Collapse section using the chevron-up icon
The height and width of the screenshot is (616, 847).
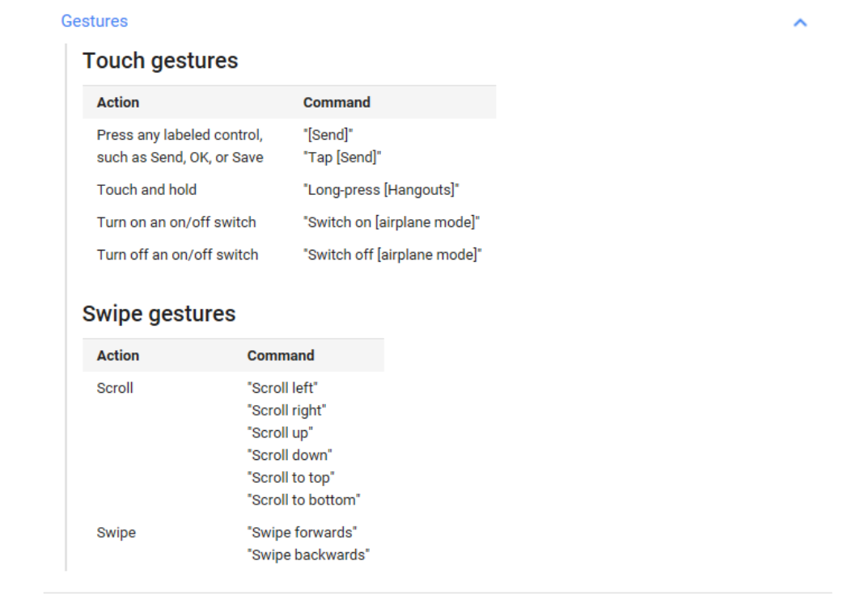pos(799,23)
